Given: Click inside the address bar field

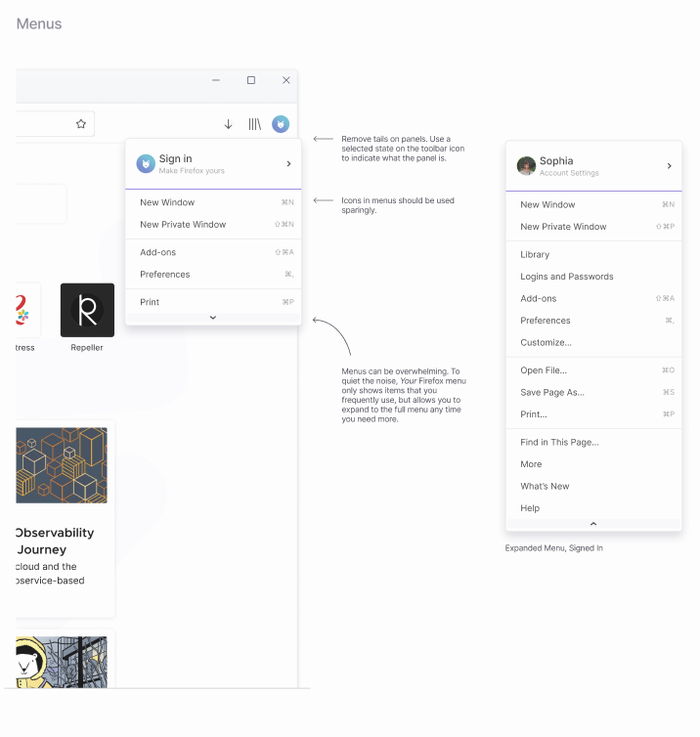Looking at the screenshot, I should click(x=40, y=124).
